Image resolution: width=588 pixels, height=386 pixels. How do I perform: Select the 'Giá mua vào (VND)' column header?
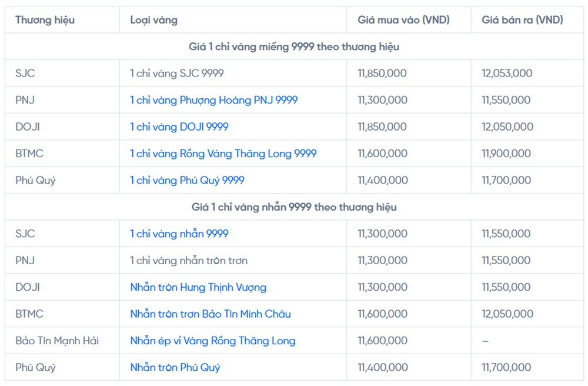[x=403, y=20]
